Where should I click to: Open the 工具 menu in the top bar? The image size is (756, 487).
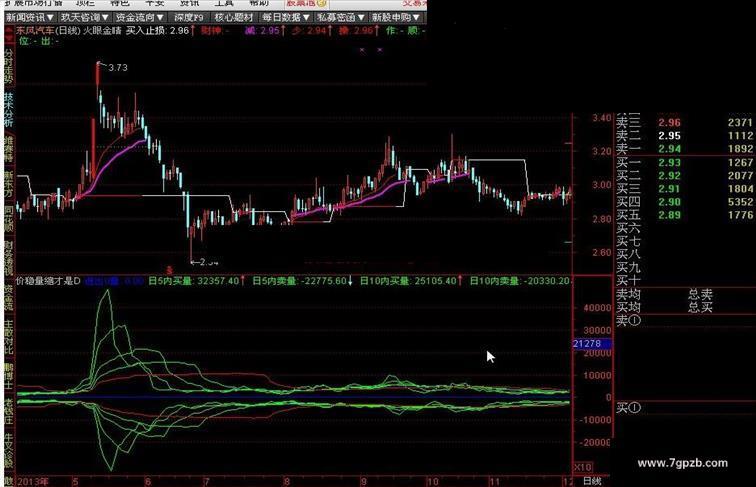(224, 3)
